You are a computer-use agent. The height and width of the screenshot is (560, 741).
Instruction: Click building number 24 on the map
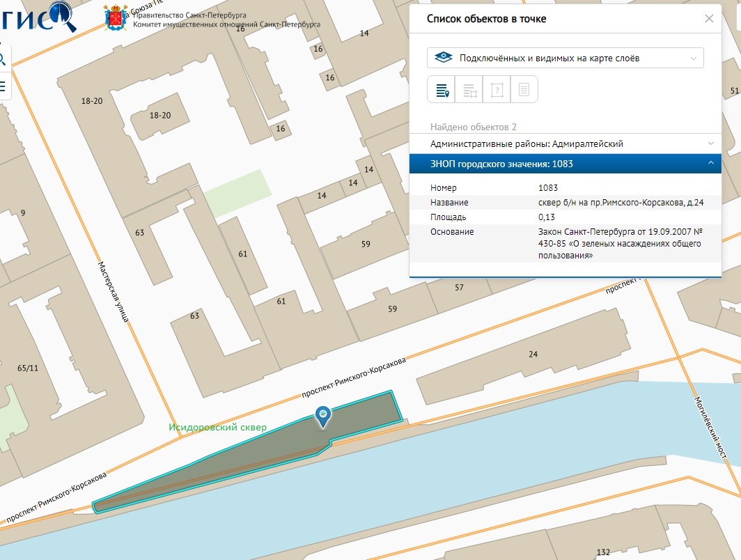(533, 354)
